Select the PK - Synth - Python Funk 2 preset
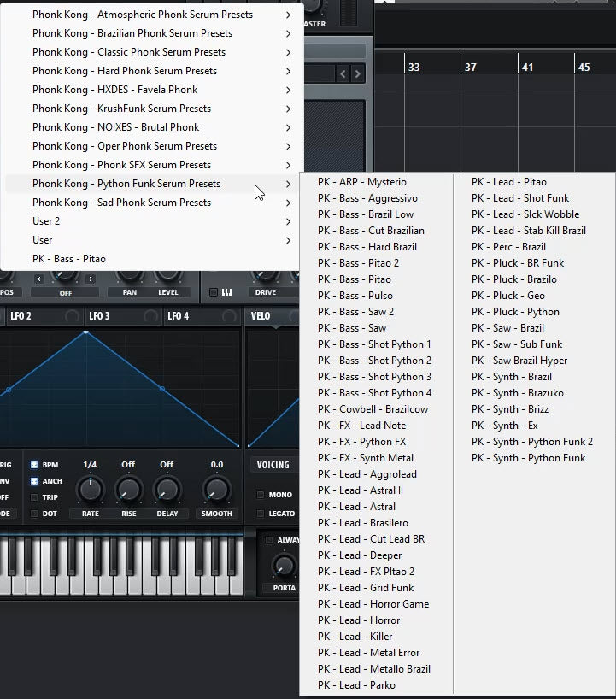Viewport: 616px width, 699px height. click(531, 442)
